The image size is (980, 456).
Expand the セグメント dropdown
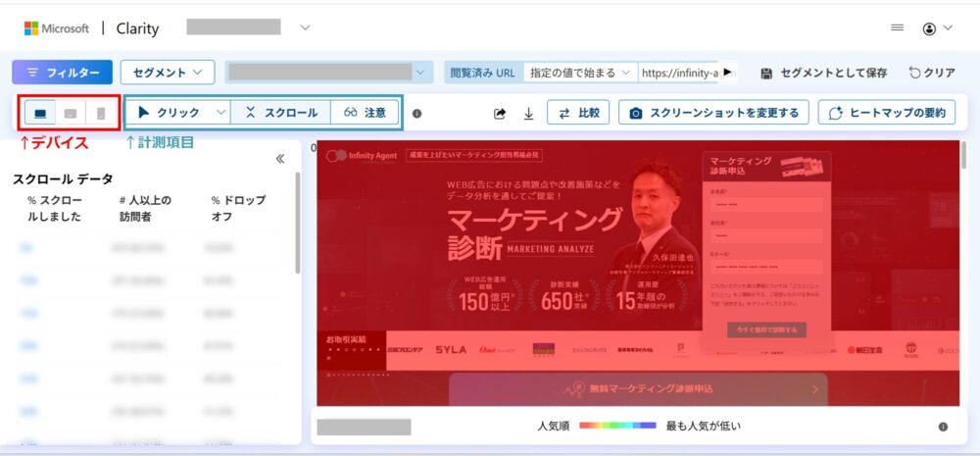168,72
